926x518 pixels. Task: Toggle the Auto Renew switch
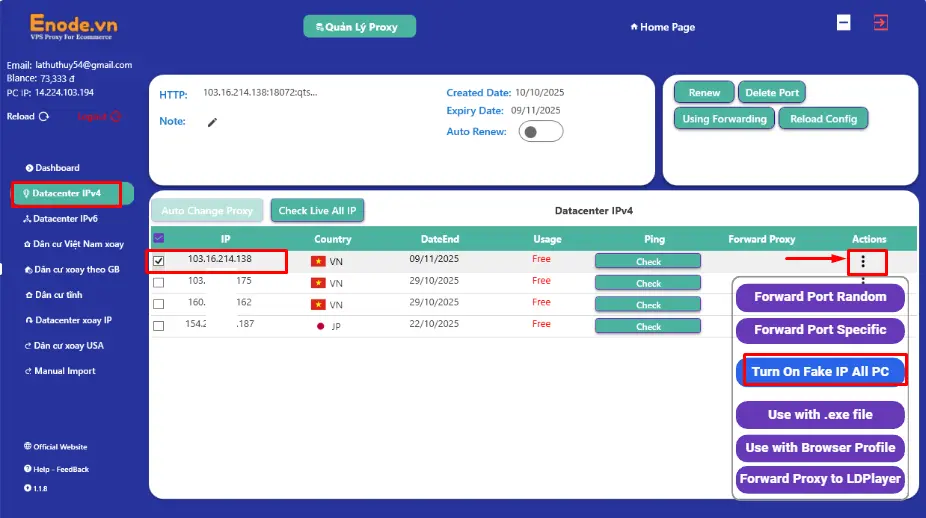(541, 132)
